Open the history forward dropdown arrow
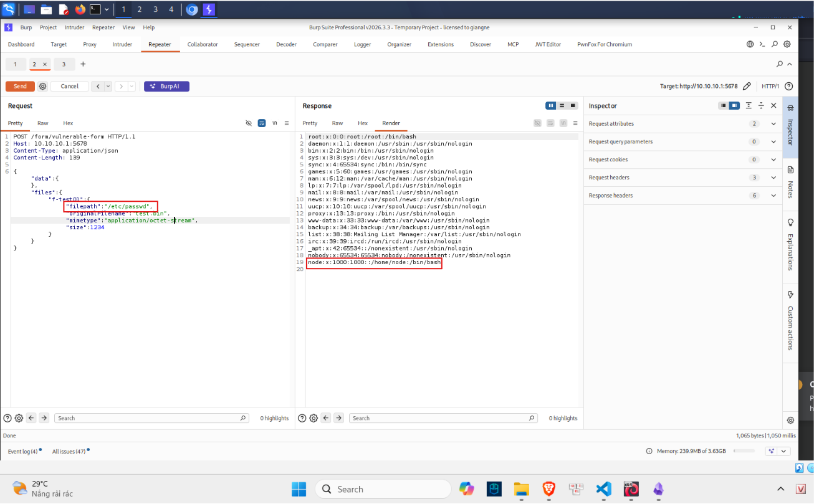The height and width of the screenshot is (504, 814). pyautogui.click(x=132, y=87)
